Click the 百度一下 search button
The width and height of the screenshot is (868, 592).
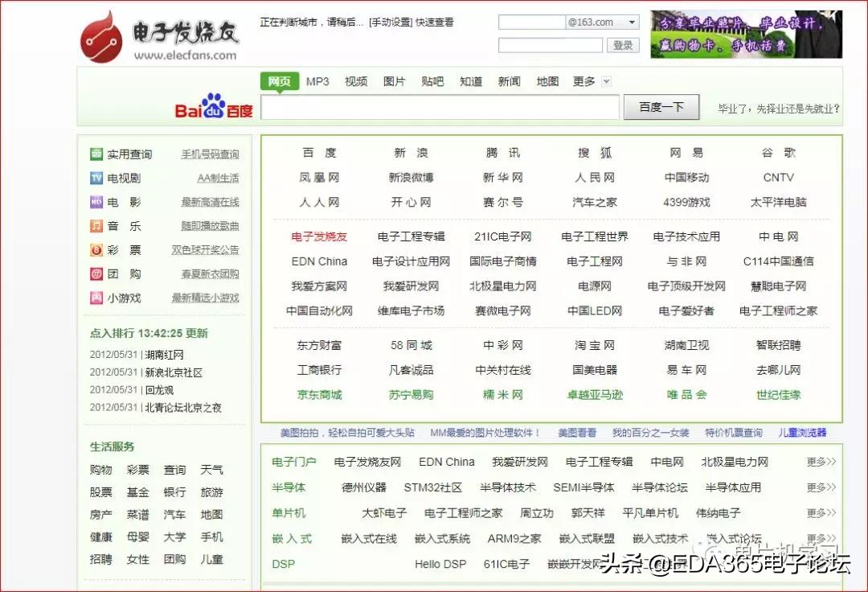[x=661, y=105]
